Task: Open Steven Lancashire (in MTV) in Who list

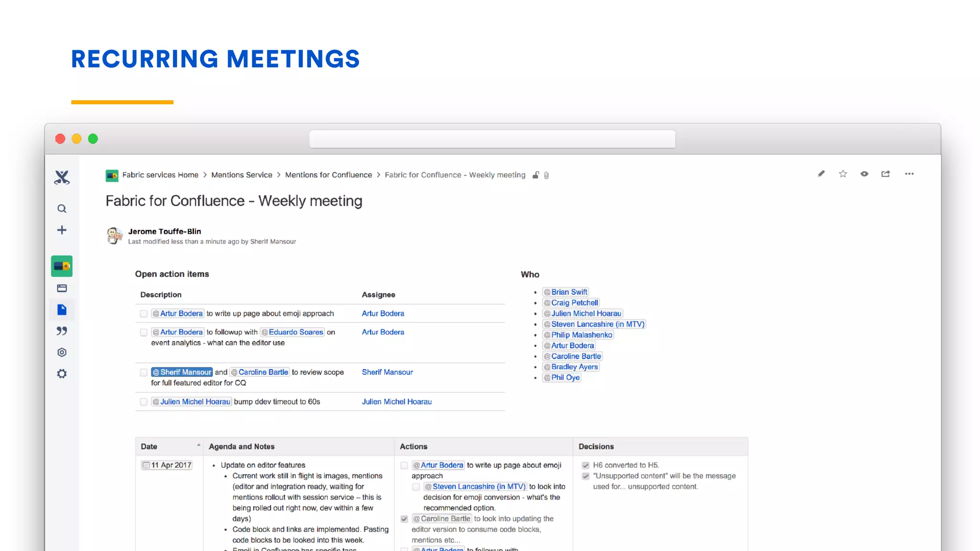Action: click(594, 324)
